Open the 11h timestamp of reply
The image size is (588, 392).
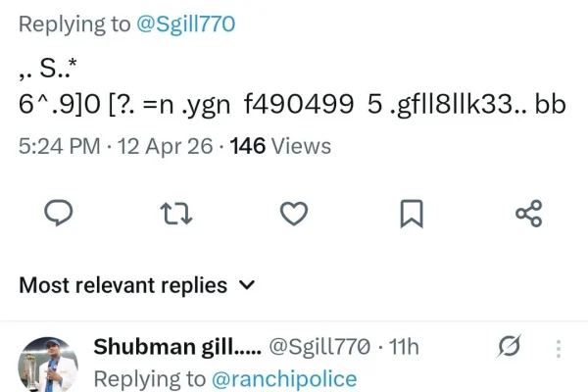point(404,347)
